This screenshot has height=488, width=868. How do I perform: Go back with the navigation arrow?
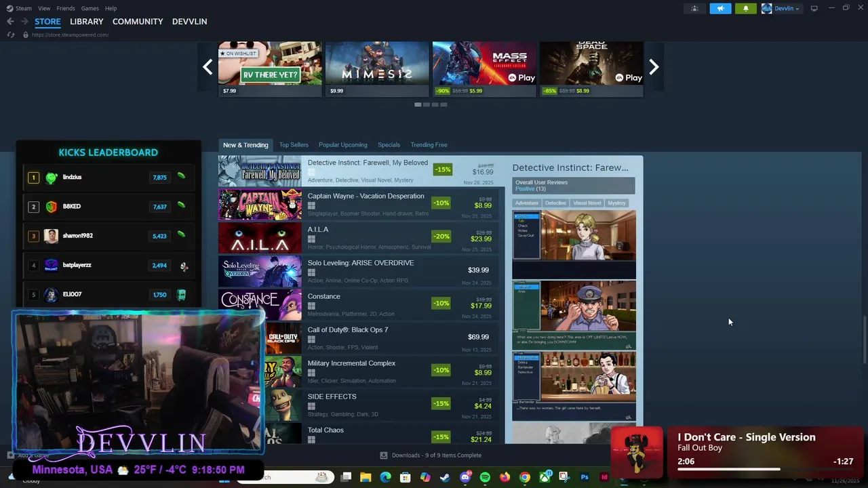coord(10,22)
